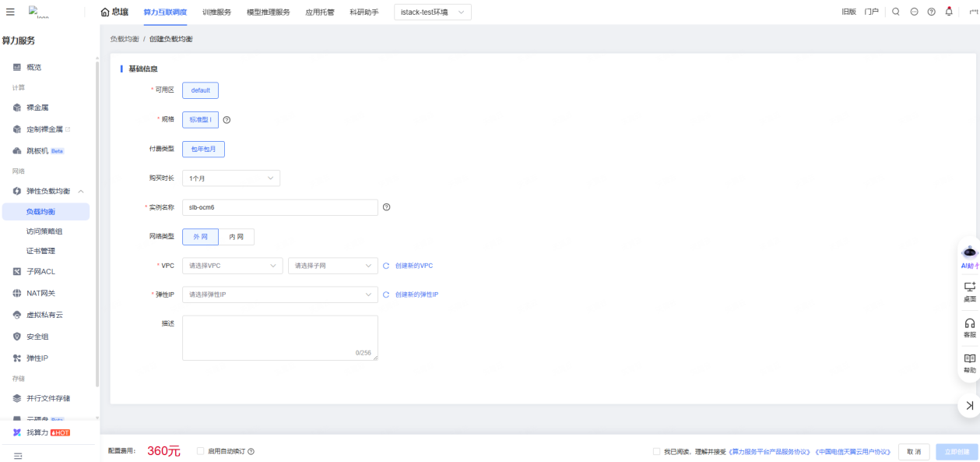Open the 创建新的VPC link
This screenshot has width=980, height=462.
[414, 266]
